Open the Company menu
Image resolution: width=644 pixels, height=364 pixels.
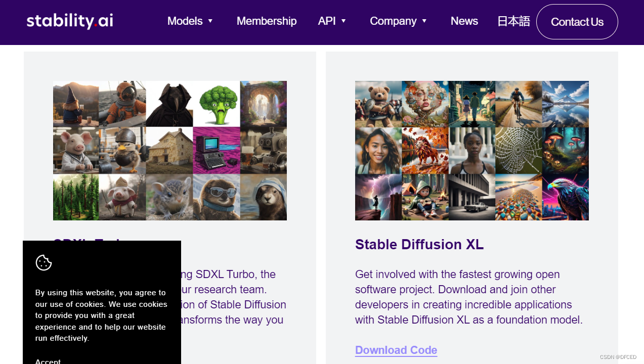coord(393,21)
